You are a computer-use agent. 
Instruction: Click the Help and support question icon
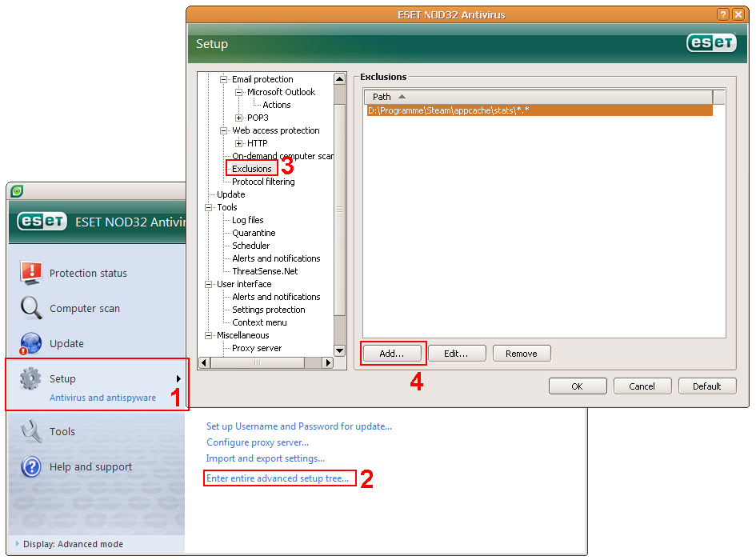31,467
